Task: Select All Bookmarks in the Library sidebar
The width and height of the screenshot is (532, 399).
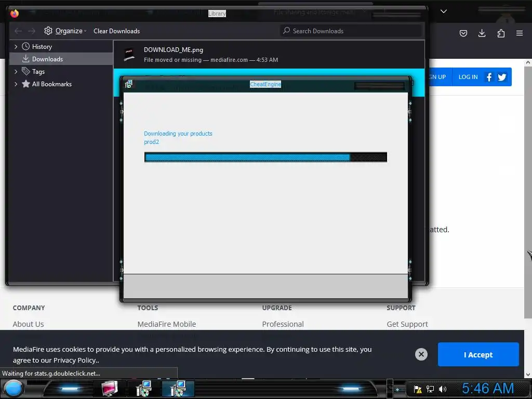Action: click(51, 84)
